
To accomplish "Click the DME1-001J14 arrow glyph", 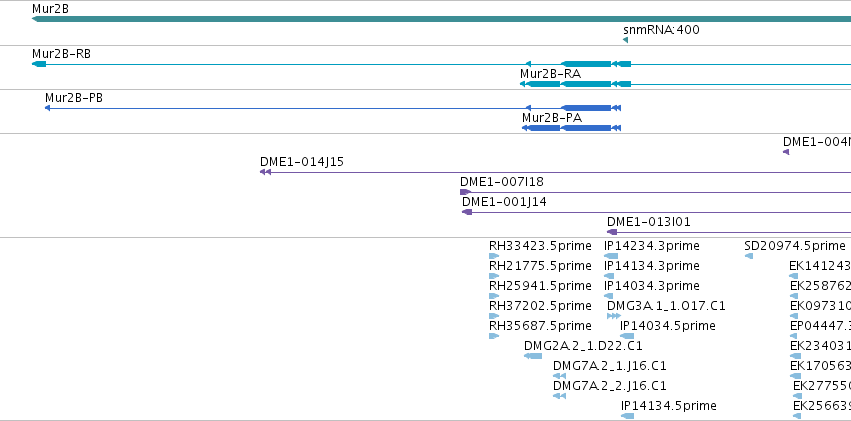I will (x=467, y=212).
